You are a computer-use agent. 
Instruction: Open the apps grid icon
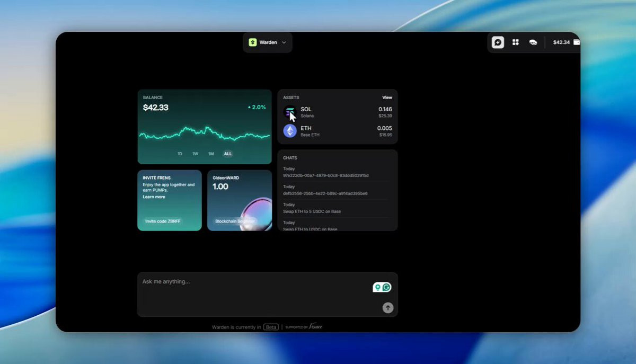coord(515,42)
